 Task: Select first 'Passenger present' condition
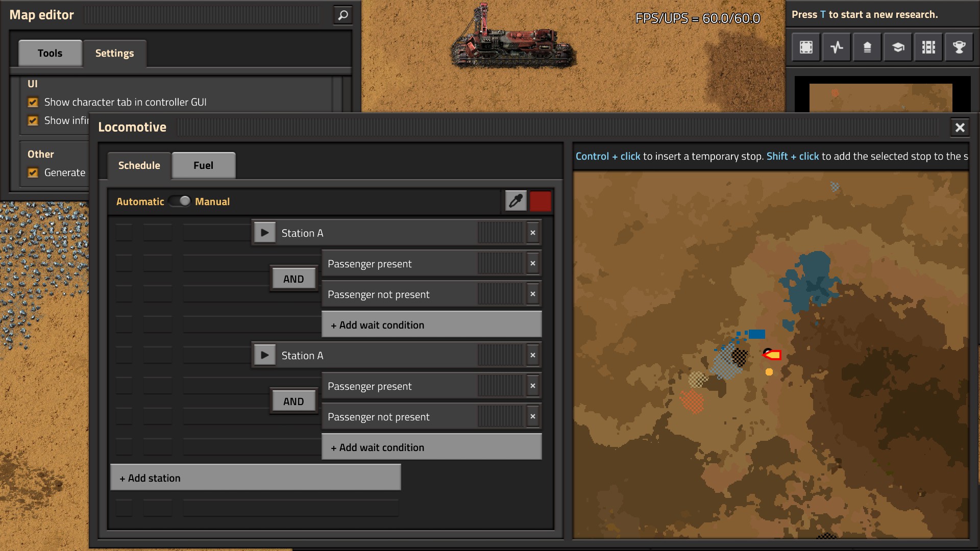click(x=432, y=263)
